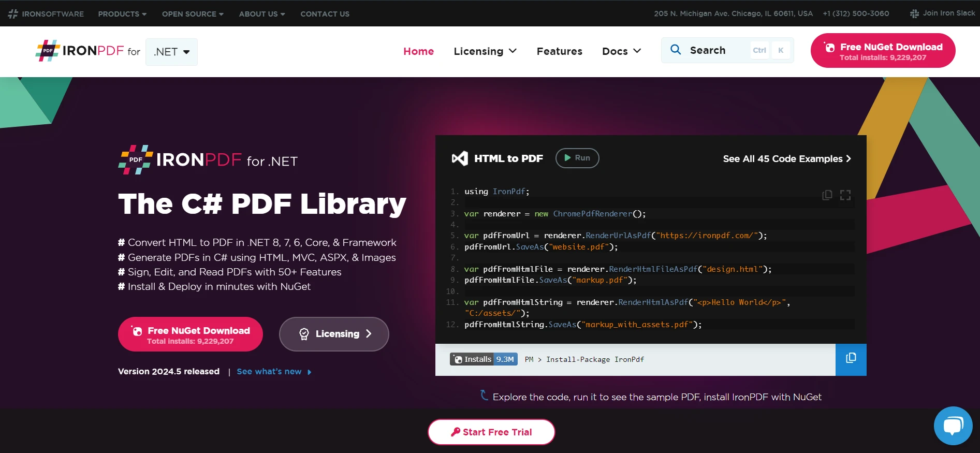Click the hero IronPDF for .NET logo

(208, 160)
